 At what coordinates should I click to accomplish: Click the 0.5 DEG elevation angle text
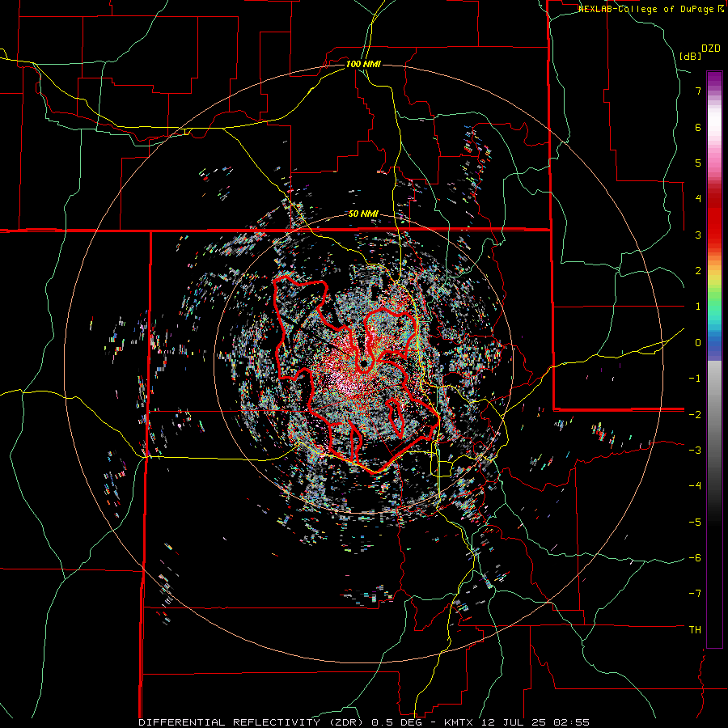coord(396,722)
